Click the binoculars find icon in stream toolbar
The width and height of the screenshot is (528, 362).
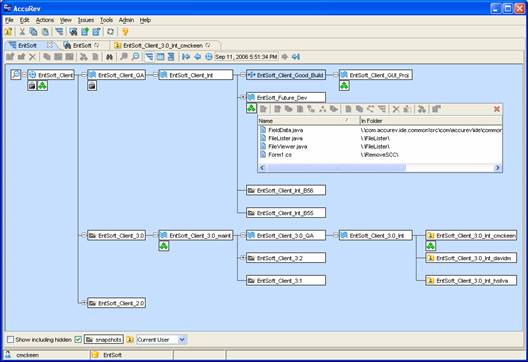click(x=109, y=57)
